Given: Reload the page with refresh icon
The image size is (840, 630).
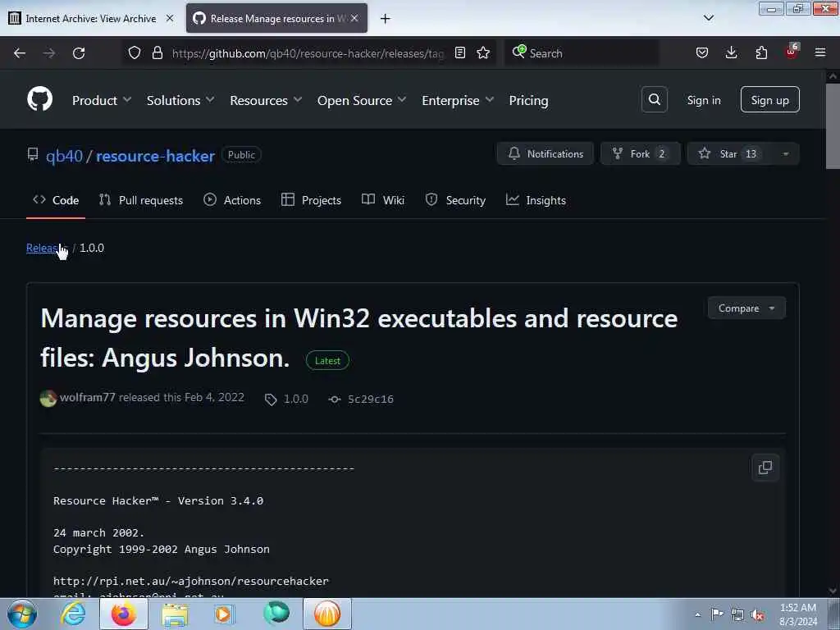Looking at the screenshot, I should tap(79, 53).
